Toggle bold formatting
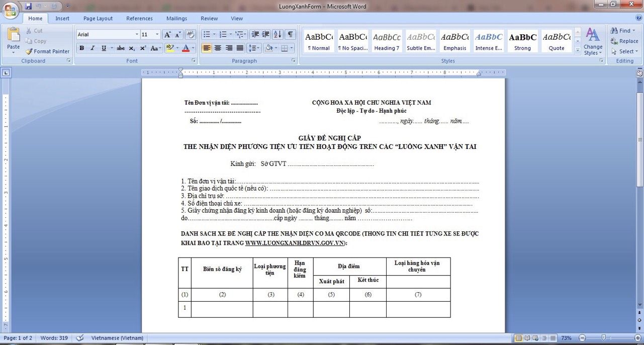Screen dimensions: 644x345 (81, 48)
